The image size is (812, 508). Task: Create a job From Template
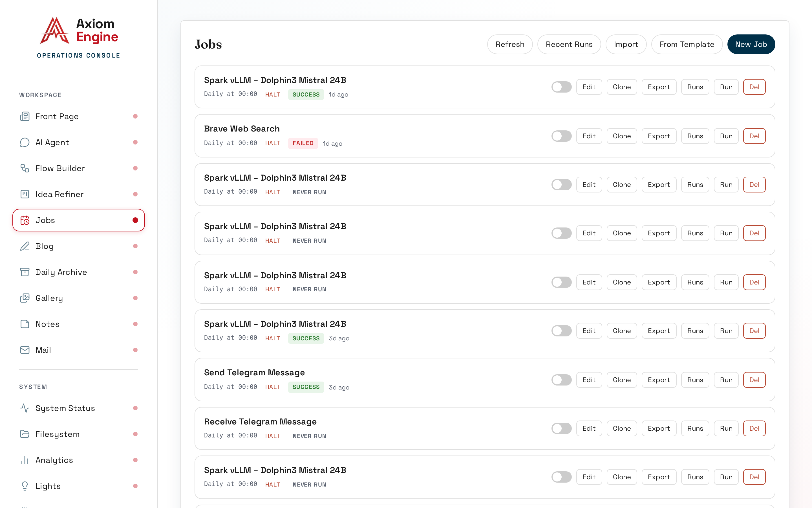click(687, 44)
